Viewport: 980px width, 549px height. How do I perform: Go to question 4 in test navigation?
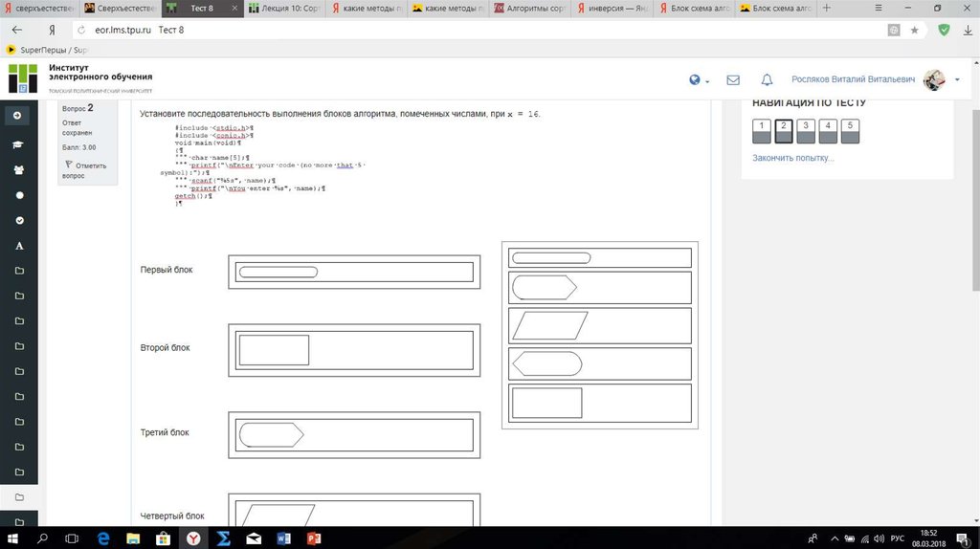point(828,130)
